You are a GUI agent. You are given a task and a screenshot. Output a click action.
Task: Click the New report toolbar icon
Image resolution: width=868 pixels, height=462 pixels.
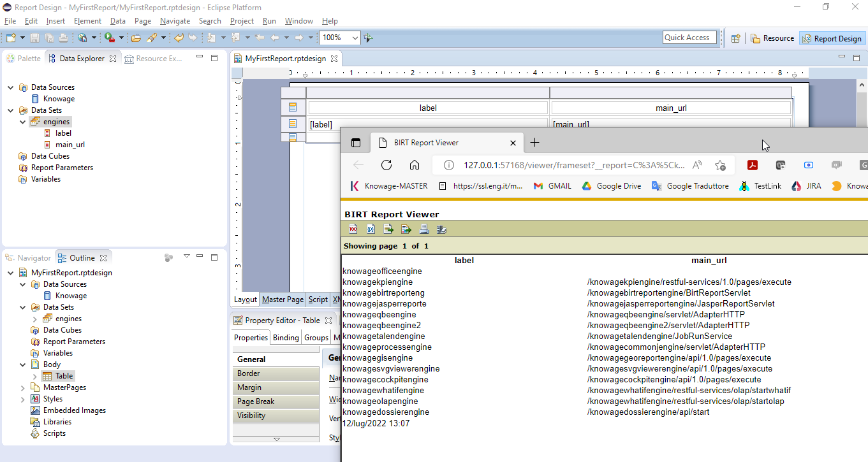pos(10,38)
